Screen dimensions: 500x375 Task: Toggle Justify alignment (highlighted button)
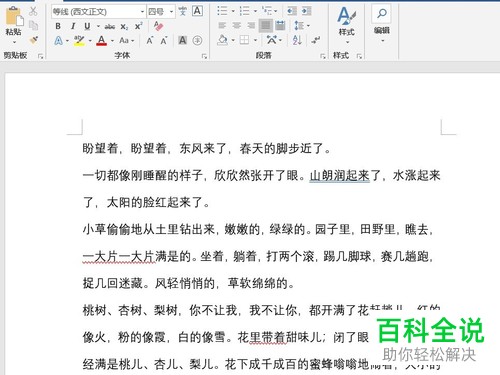pyautogui.click(x=266, y=26)
